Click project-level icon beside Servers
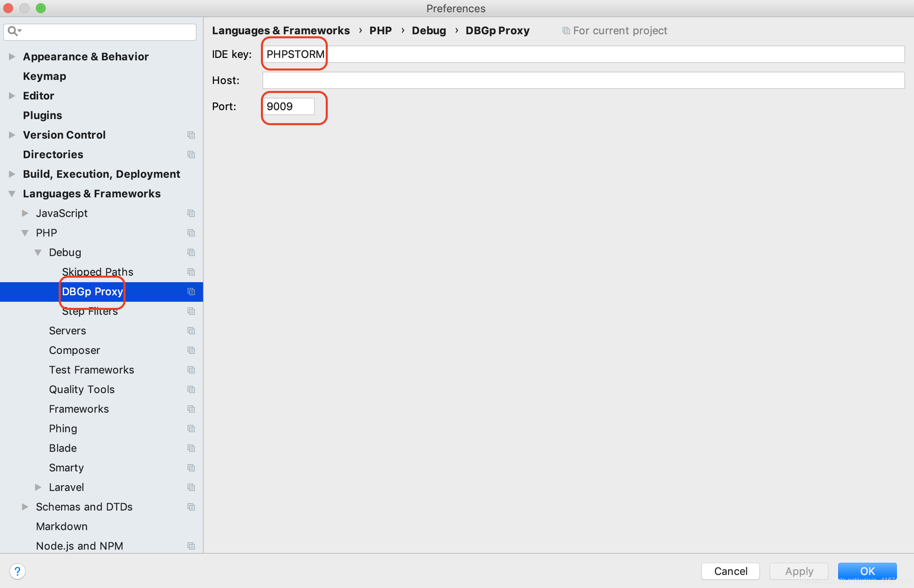The image size is (914, 588). tap(191, 331)
